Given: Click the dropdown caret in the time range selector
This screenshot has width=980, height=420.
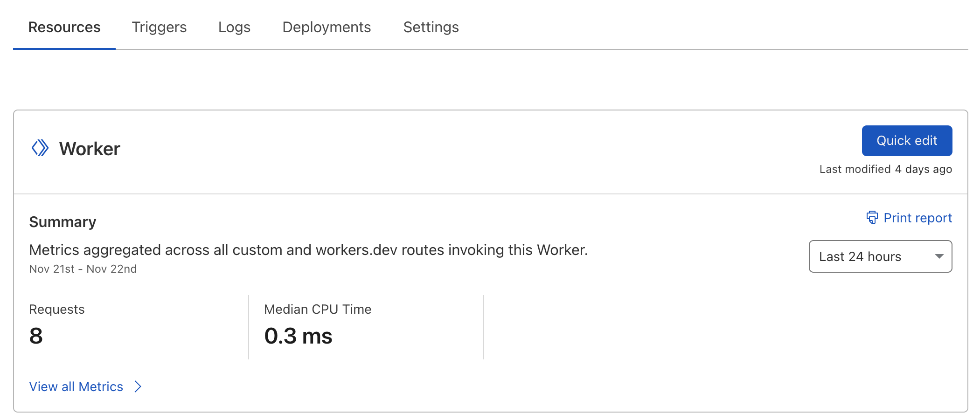Looking at the screenshot, I should pyautogui.click(x=938, y=256).
